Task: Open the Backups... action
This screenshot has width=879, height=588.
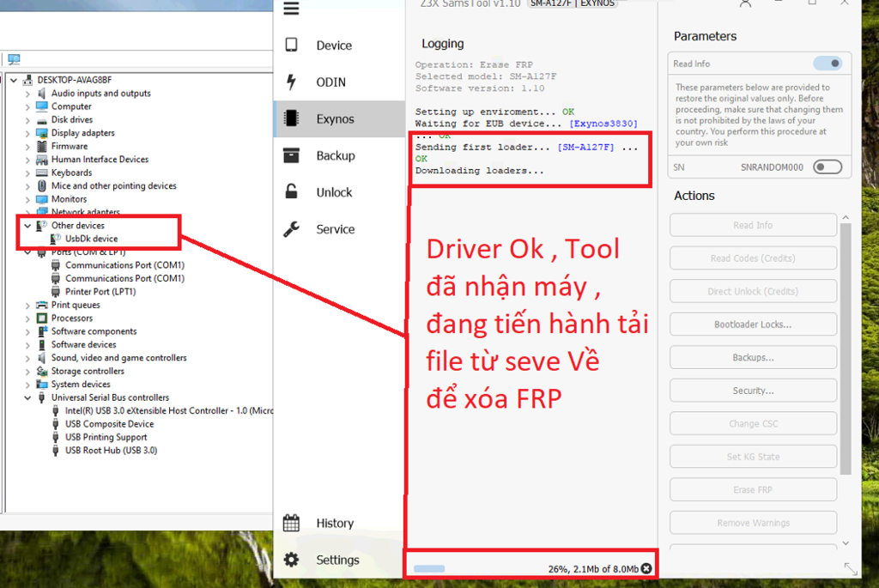Action: 753,357
